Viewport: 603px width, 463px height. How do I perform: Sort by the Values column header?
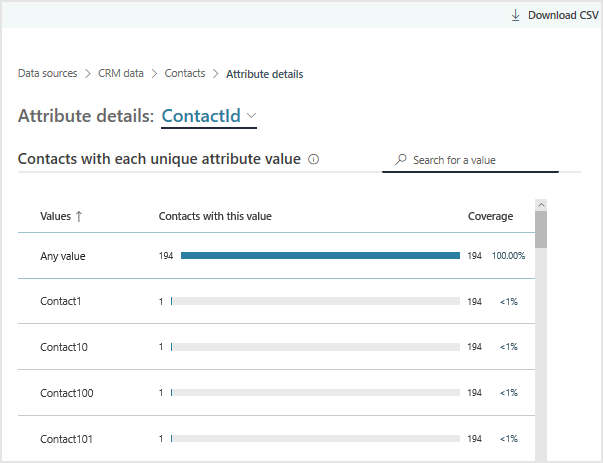pos(56,216)
